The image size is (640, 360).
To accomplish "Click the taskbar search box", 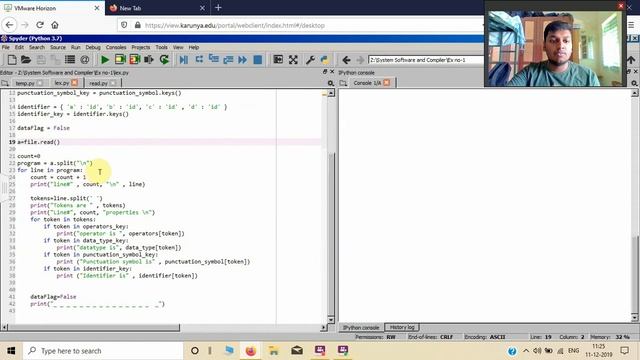I will coord(103,351).
